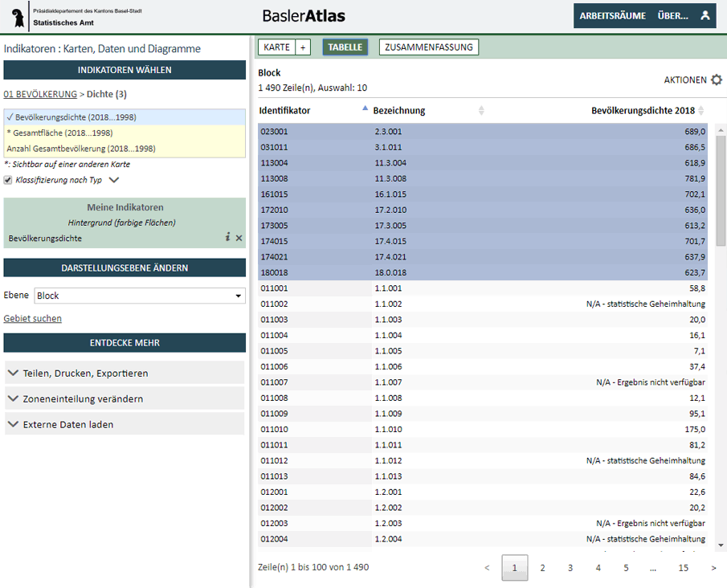Select table row 011001

483,288
